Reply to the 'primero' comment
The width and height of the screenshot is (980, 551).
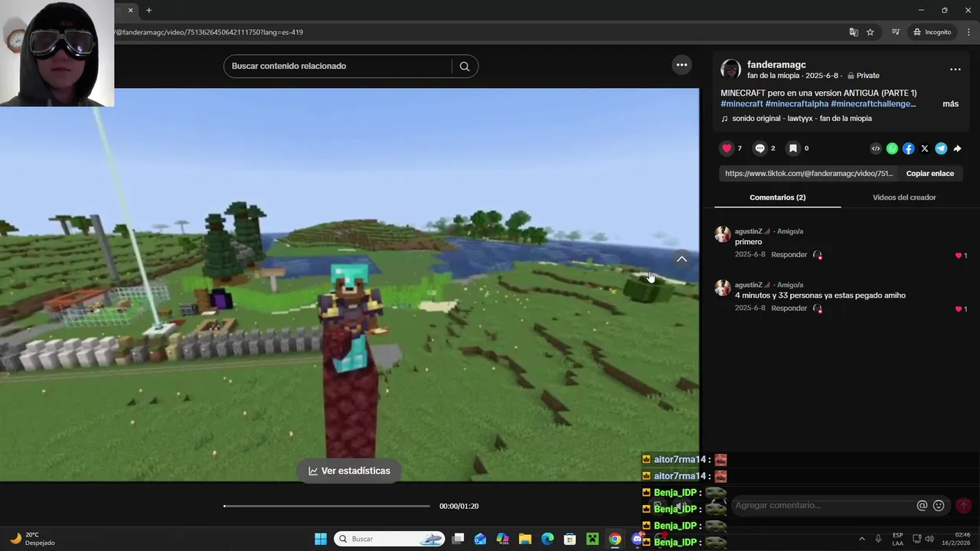[789, 255]
